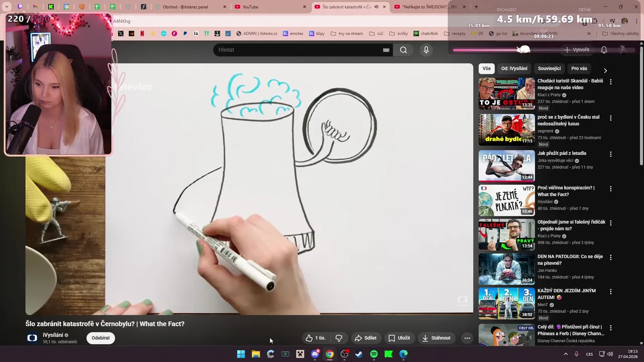The height and width of the screenshot is (362, 644).
Task: Open Netflix bookmark icon
Action: point(142,34)
